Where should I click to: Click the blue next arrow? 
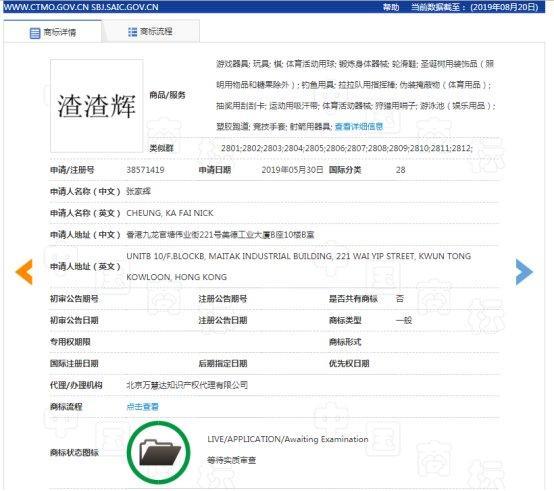click(x=524, y=272)
